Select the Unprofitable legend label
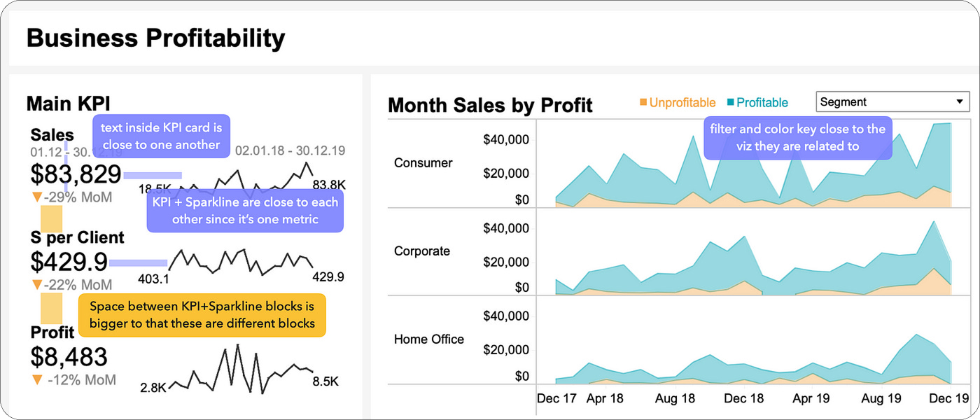Screen dimensions: 980x420 click(x=682, y=103)
